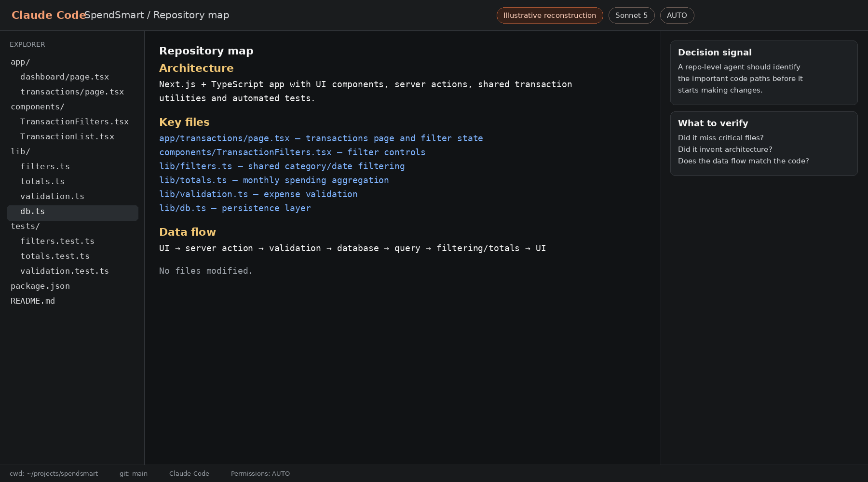Open transactions/page.tsx in explorer
This screenshot has width=868, height=482.
(72, 92)
